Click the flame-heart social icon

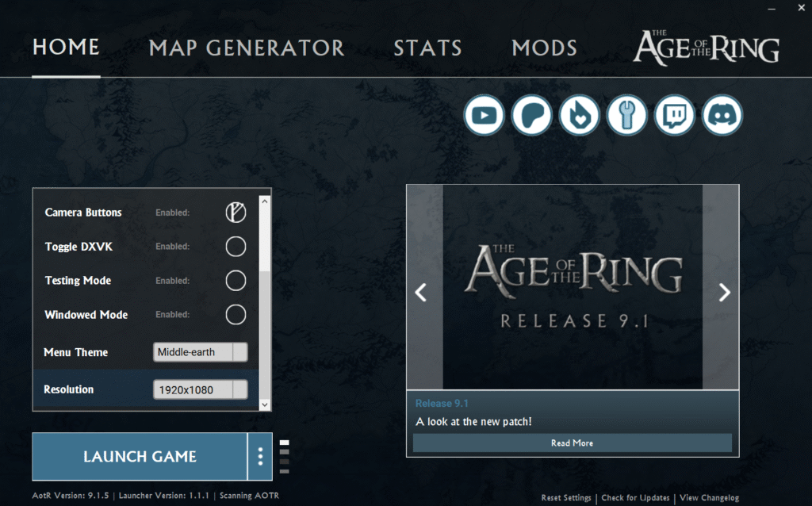tap(580, 115)
